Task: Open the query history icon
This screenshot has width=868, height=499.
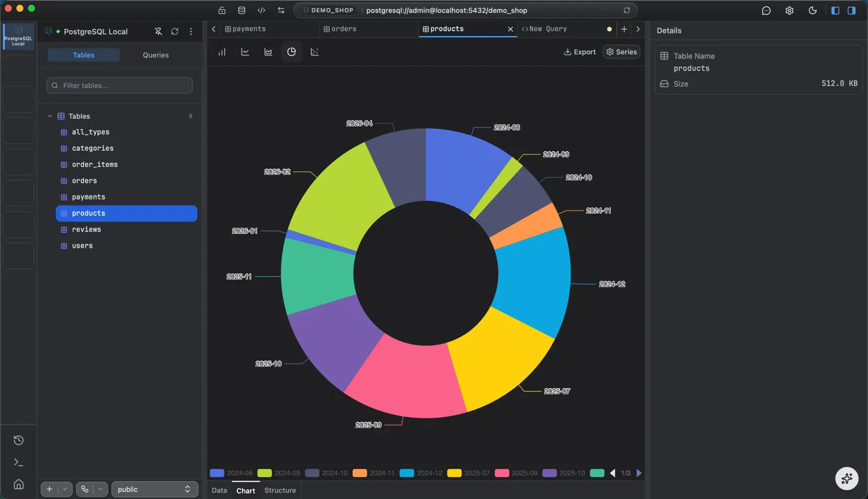Action: pos(19,440)
